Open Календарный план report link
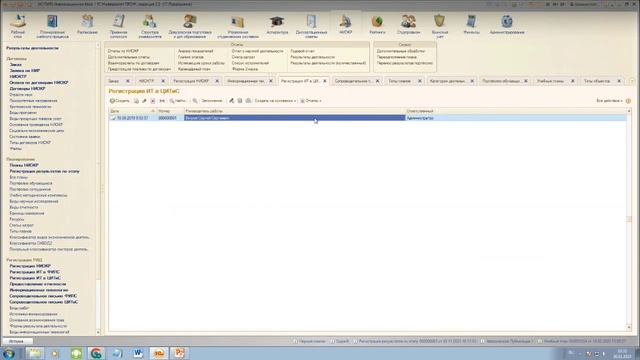Image resolution: width=640 pixels, height=360 pixels. [194, 69]
